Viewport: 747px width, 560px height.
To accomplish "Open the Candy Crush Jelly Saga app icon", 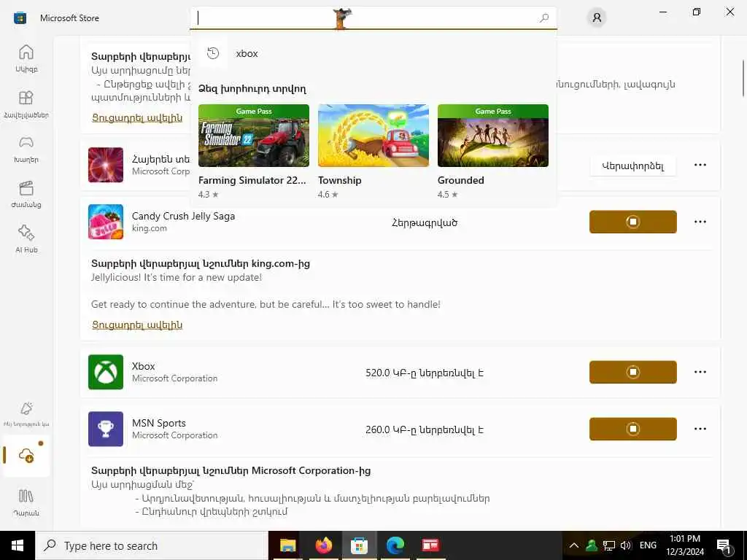I will 106,222.
